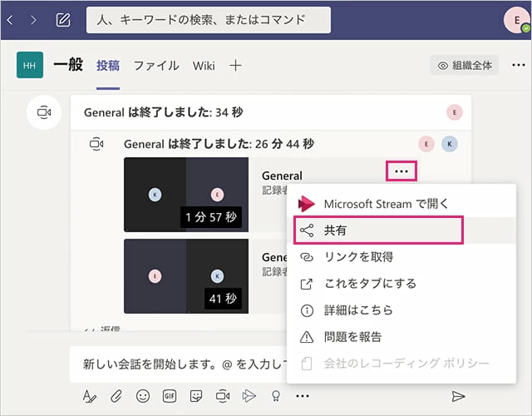The height and width of the screenshot is (416, 532).
Task: Play the 1 分 57 秒 recording thumbnail
Action: 186,195
